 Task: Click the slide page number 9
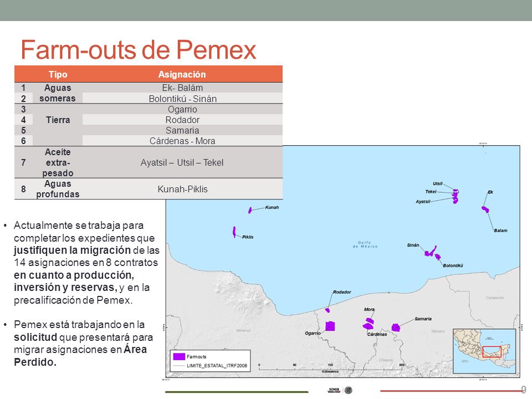pos(524,389)
